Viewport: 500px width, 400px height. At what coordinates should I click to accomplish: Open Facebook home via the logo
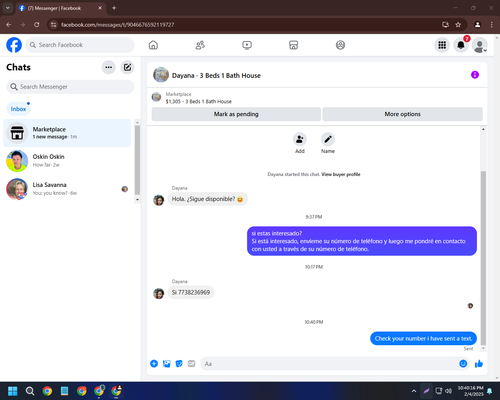coord(14,45)
